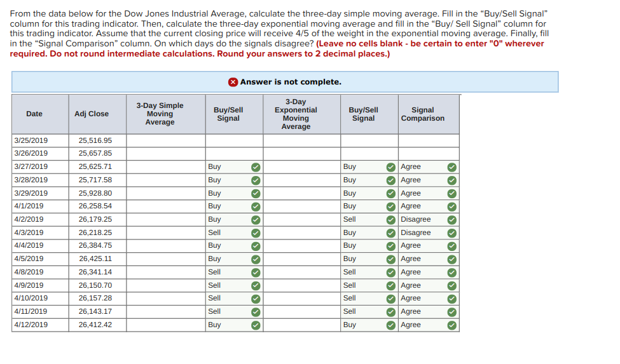The image size is (620, 364).
Task: Click the second Sell checkmark in the 4/9/2019 row
Action: (391, 286)
